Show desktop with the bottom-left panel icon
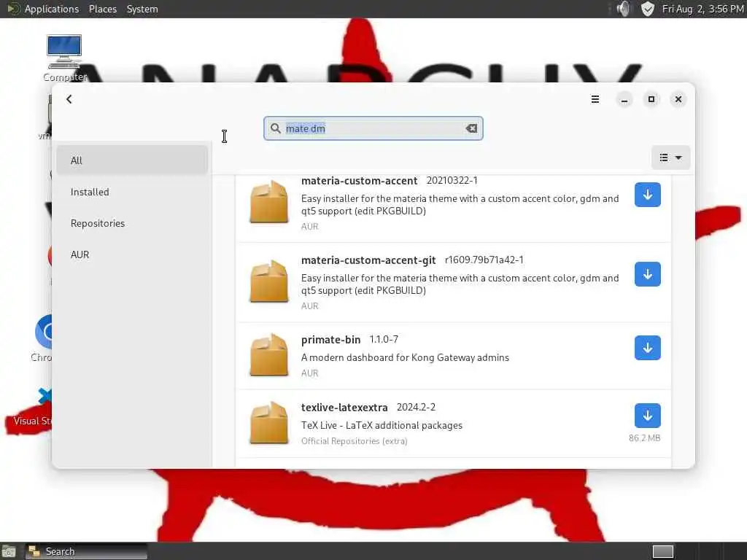The height and width of the screenshot is (560, 747). tap(9, 551)
